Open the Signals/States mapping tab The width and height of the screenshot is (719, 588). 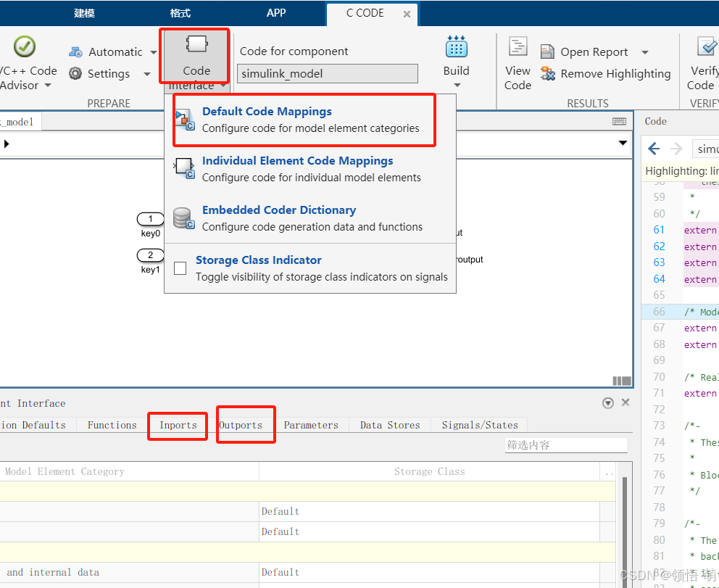[x=480, y=425]
